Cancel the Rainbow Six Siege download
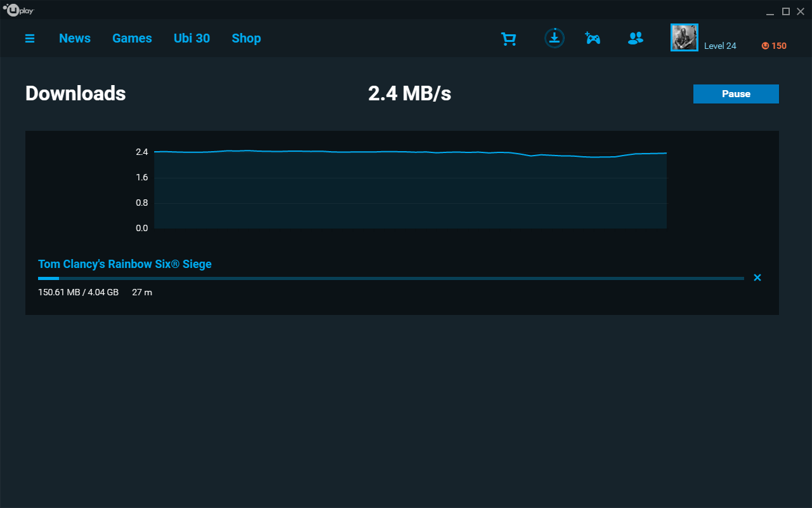 tap(757, 277)
